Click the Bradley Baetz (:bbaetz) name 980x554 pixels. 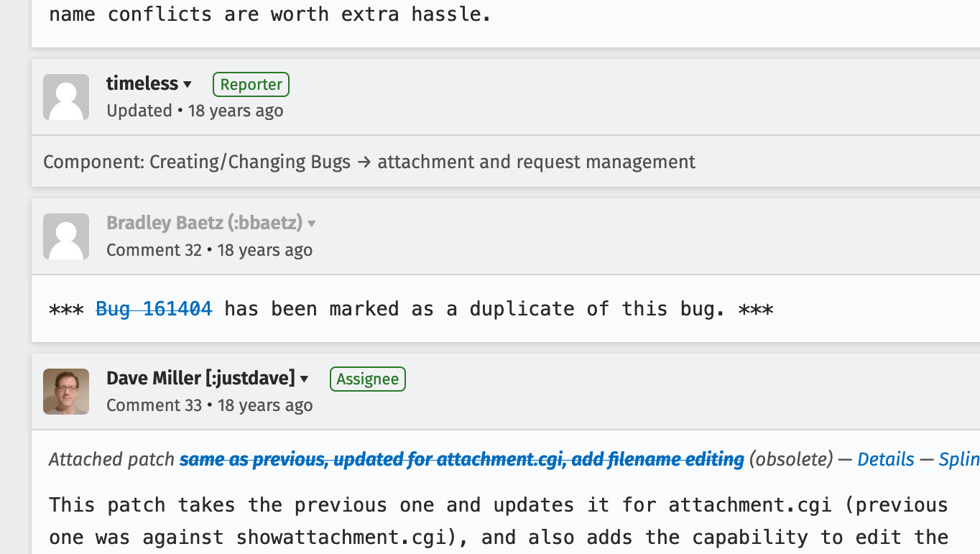click(x=205, y=223)
